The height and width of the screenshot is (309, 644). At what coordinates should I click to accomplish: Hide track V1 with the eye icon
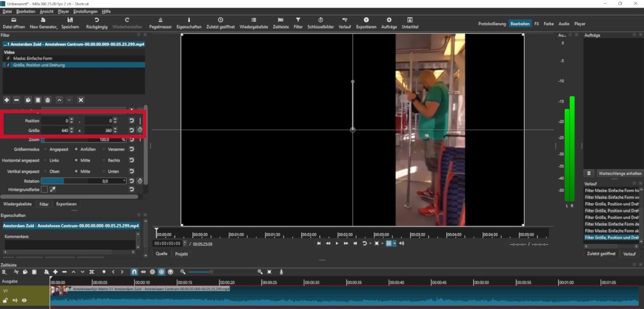[x=24, y=300]
